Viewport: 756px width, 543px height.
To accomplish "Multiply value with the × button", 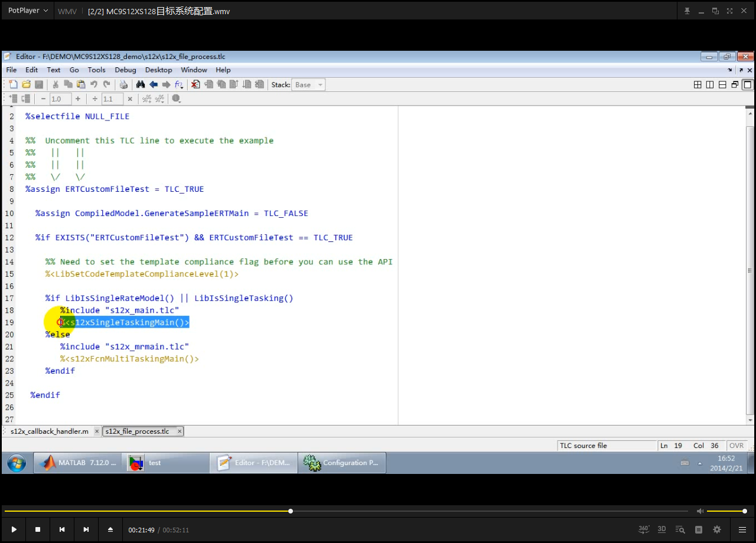I will pyautogui.click(x=129, y=99).
